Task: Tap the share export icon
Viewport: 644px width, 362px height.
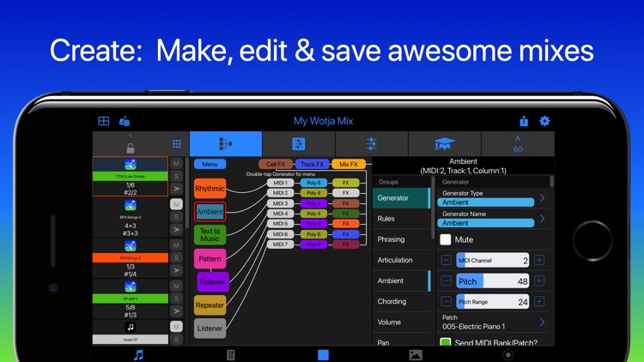Action: point(524,121)
